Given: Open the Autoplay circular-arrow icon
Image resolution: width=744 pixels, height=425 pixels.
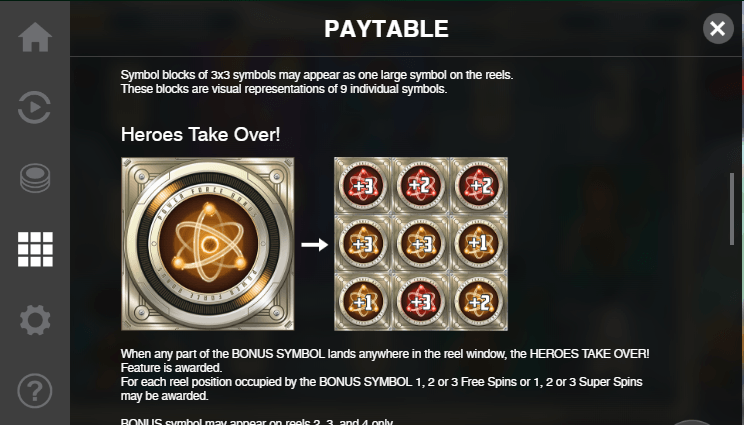Looking at the screenshot, I should coord(34,108).
